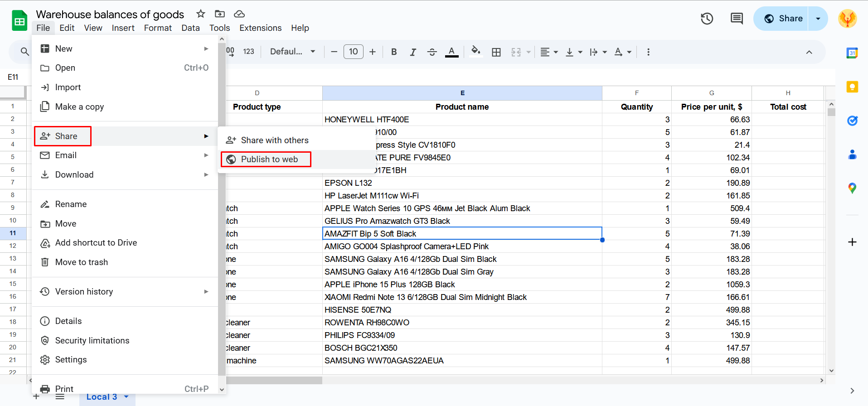The height and width of the screenshot is (406, 868).
Task: Open the Format menu
Action: coord(158,28)
